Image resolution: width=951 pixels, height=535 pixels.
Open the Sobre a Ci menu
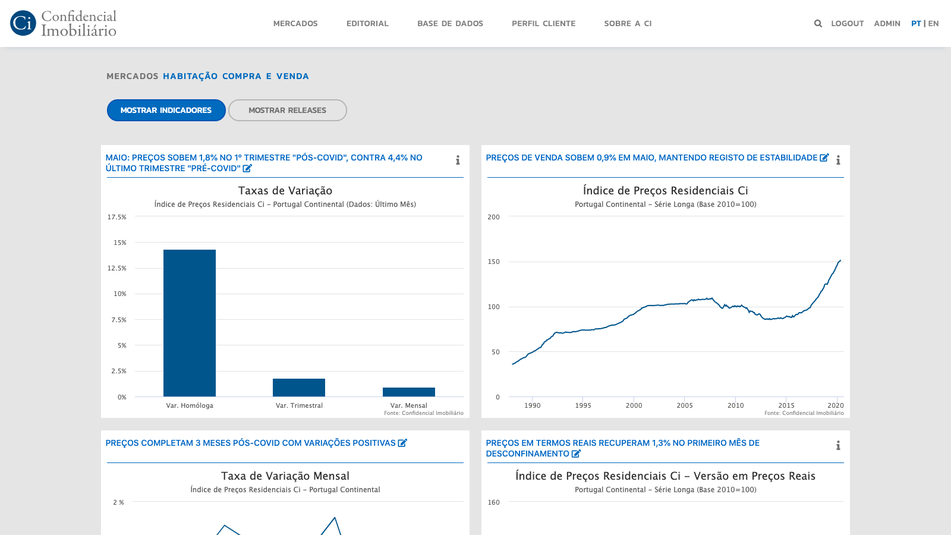[628, 24]
